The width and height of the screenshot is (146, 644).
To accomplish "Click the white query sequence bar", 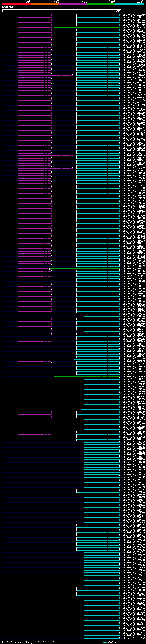I will tap(62, 10).
